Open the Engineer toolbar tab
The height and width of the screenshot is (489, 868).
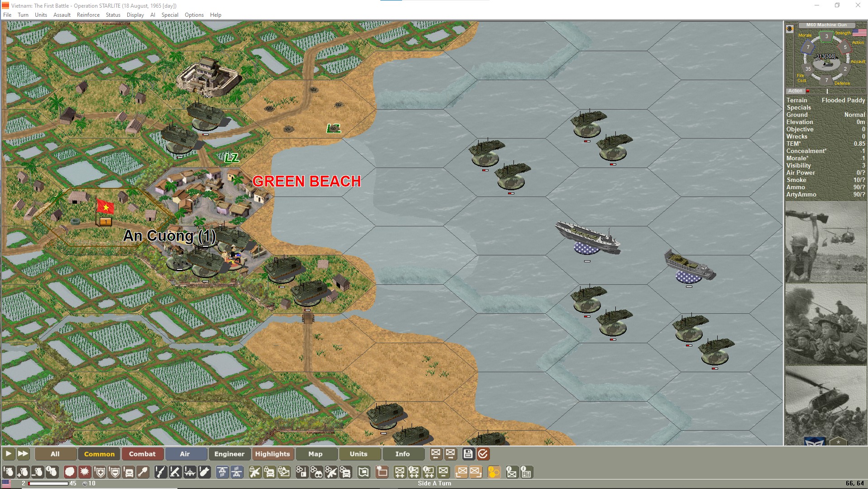[229, 454]
